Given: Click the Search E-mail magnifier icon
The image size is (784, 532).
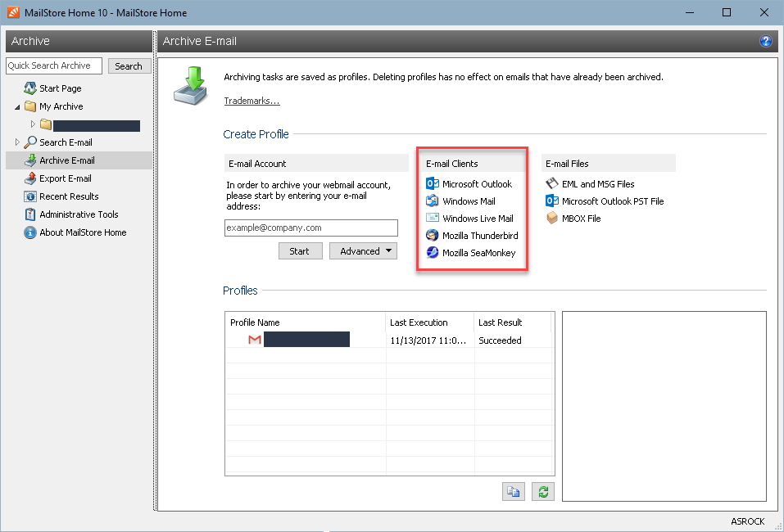Looking at the screenshot, I should pos(30,142).
